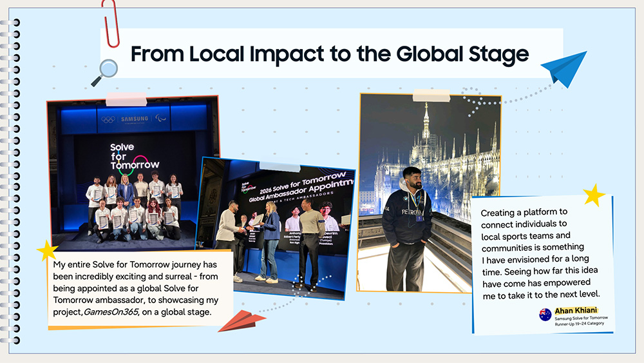This screenshot has height=363, width=644.
Task: Click the title From Local Impact to the Global Stage
Action: point(329,54)
